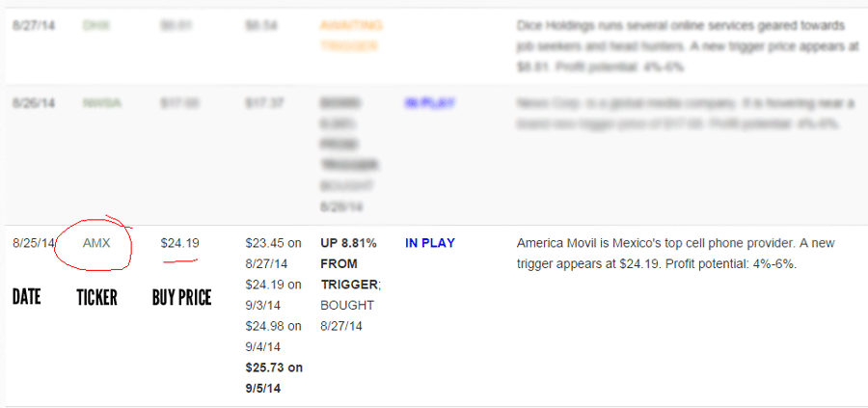Image resolution: width=868 pixels, height=408 pixels.
Task: Select the 8/26/14 date cell
Action: [x=33, y=103]
